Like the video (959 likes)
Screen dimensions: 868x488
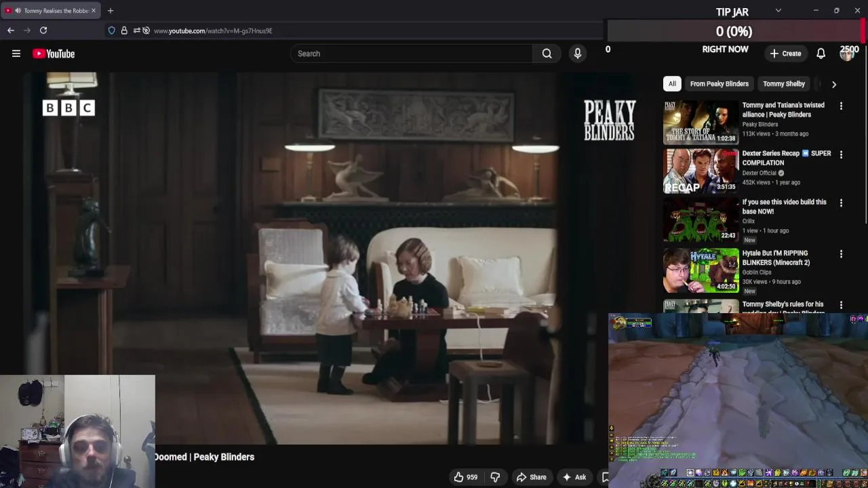466,477
